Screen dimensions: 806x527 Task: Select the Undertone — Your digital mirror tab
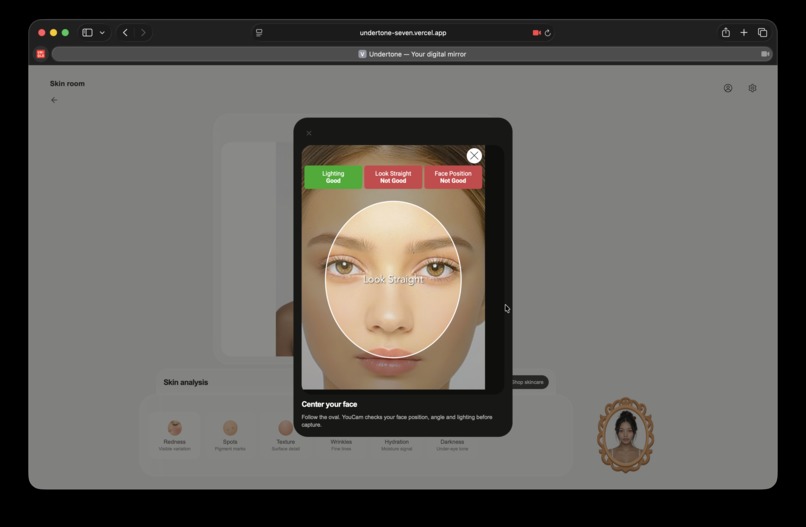pos(412,54)
